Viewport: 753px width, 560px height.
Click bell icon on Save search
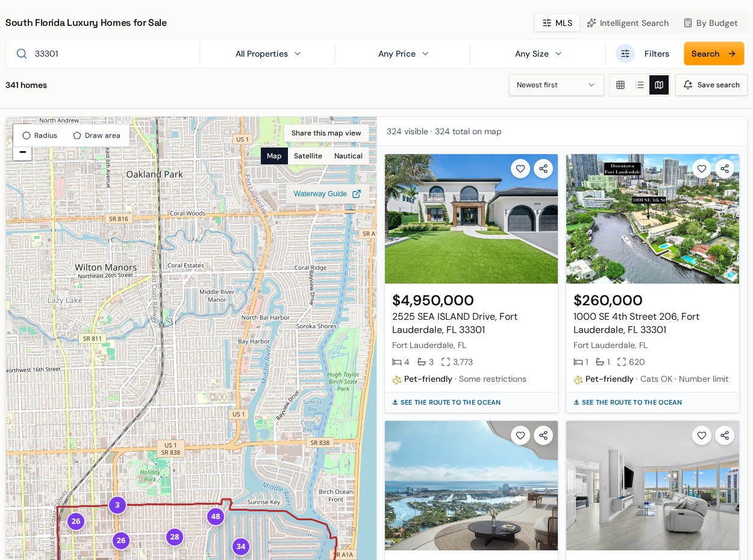[x=688, y=85]
